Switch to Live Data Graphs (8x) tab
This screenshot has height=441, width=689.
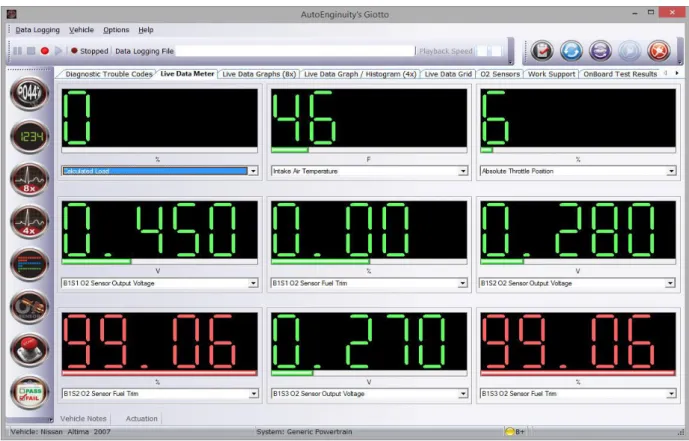pyautogui.click(x=259, y=74)
